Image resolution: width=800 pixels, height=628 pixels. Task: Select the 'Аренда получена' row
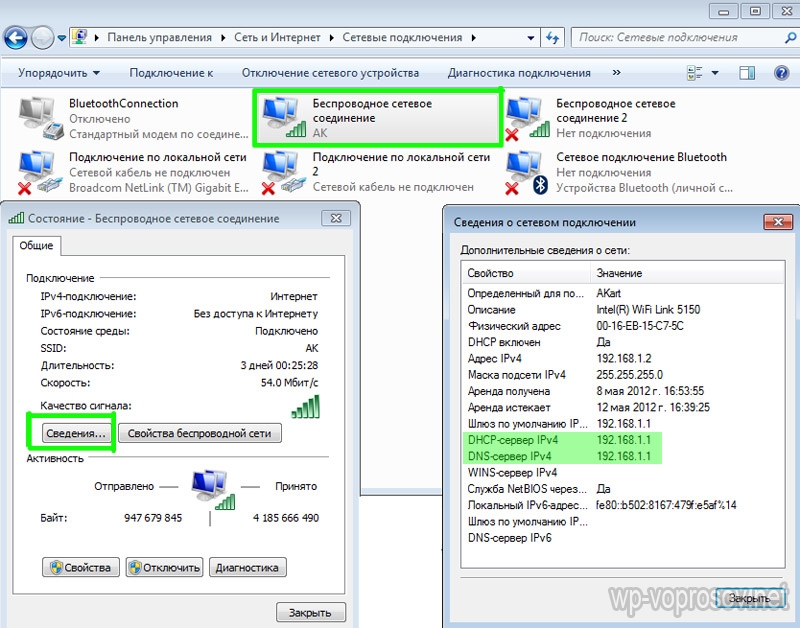pyautogui.click(x=623, y=391)
